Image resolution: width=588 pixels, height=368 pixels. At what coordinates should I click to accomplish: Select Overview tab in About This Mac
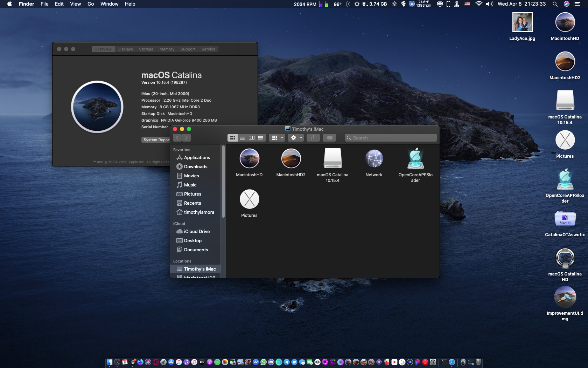(x=103, y=49)
